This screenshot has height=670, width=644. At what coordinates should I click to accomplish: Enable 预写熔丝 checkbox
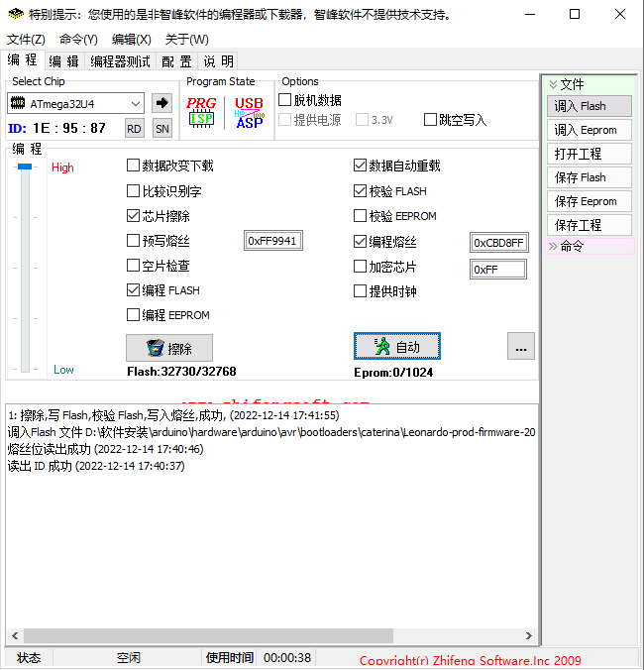(133, 241)
